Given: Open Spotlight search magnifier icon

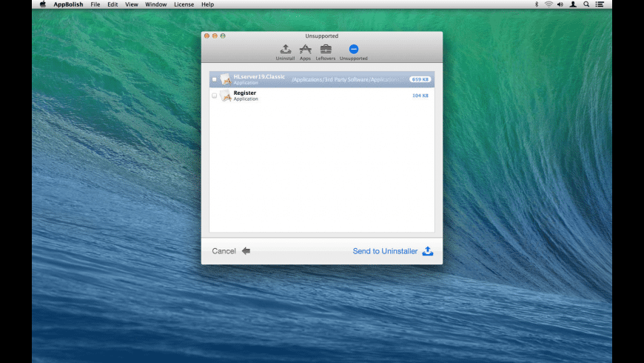Looking at the screenshot, I should tap(586, 4).
